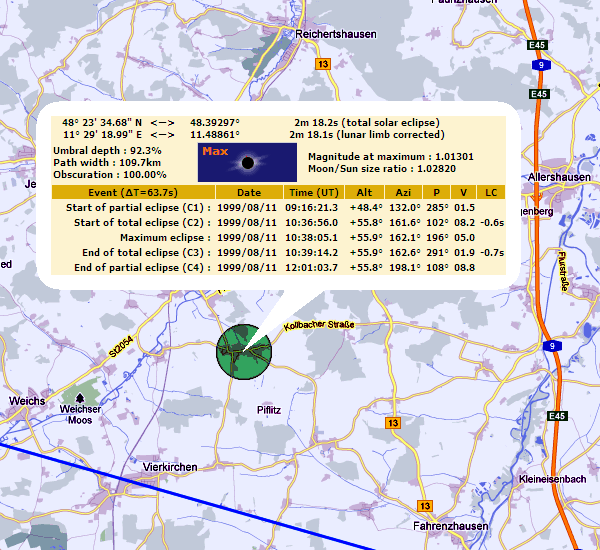Click route 13 shield near Fahrenzhausen
The image size is (600, 550).
(x=424, y=505)
